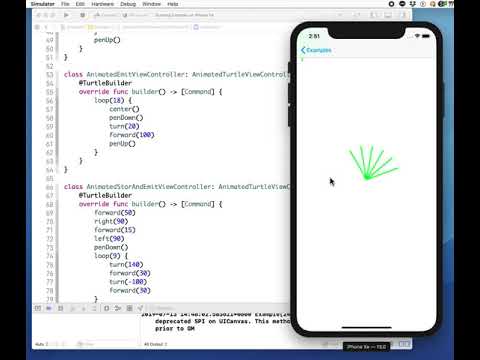Image resolution: width=480 pixels, height=360 pixels.
Task: Open the Edit menu
Action: tap(80, 4)
